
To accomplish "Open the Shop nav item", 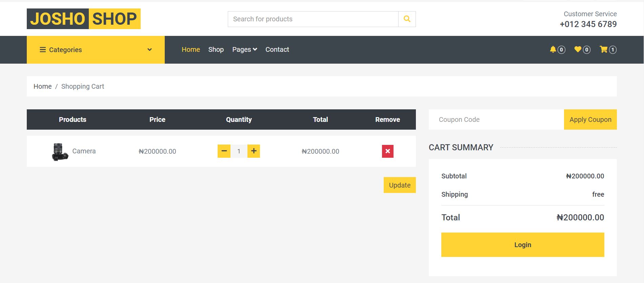I will coord(216,49).
